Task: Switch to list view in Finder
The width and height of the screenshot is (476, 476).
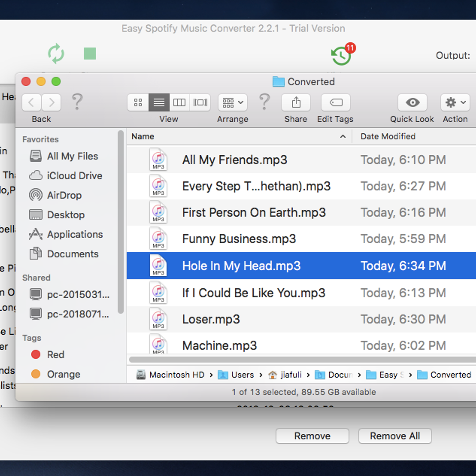Action: click(x=159, y=103)
